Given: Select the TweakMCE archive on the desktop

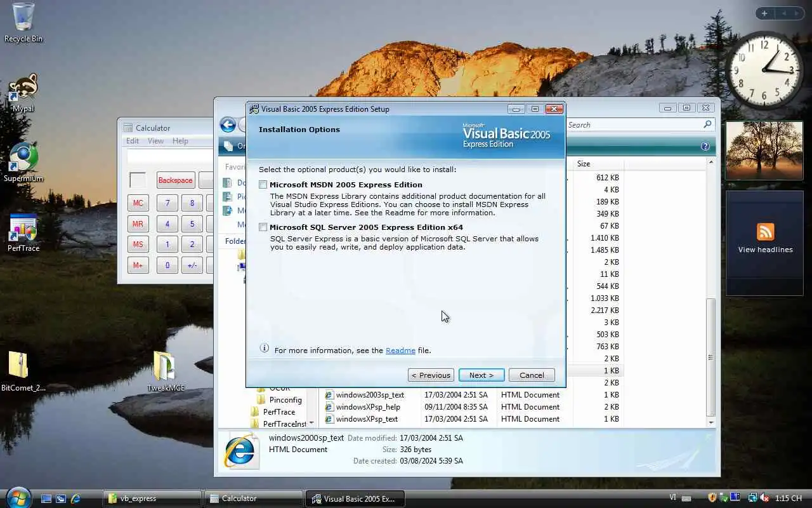Looking at the screenshot, I should 166,371.
